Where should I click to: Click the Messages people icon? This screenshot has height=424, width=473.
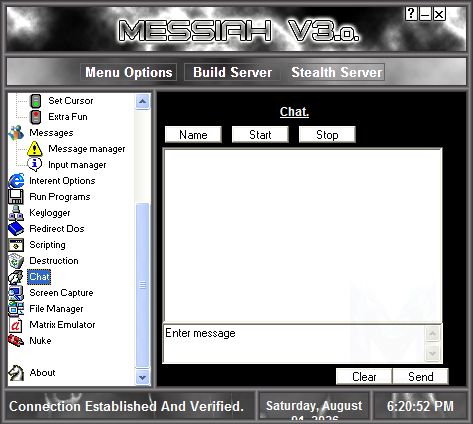pyautogui.click(x=16, y=133)
